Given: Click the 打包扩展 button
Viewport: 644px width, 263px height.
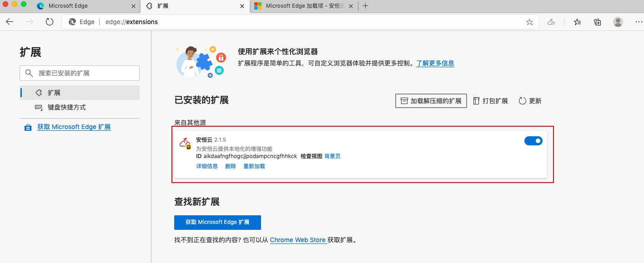Looking at the screenshot, I should point(491,101).
